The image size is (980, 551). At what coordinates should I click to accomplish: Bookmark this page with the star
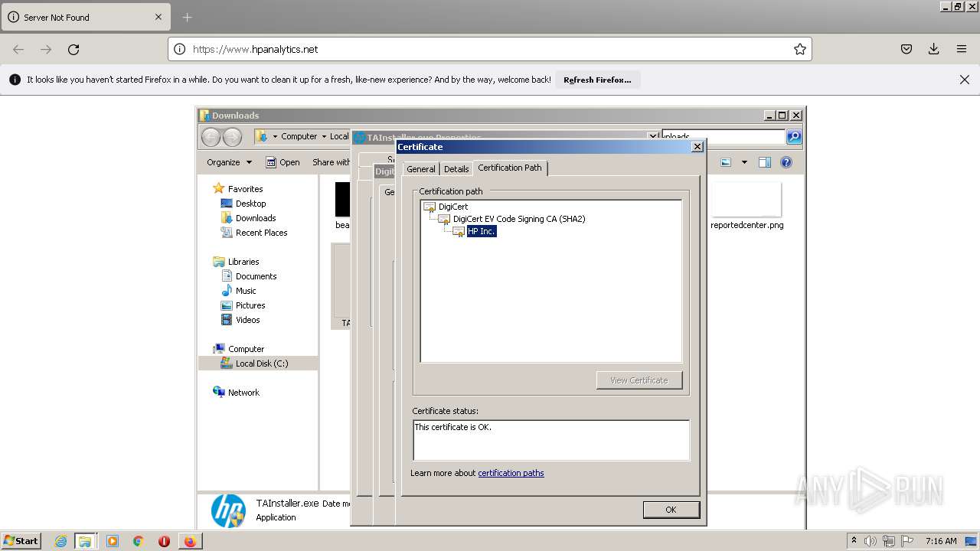(x=800, y=49)
